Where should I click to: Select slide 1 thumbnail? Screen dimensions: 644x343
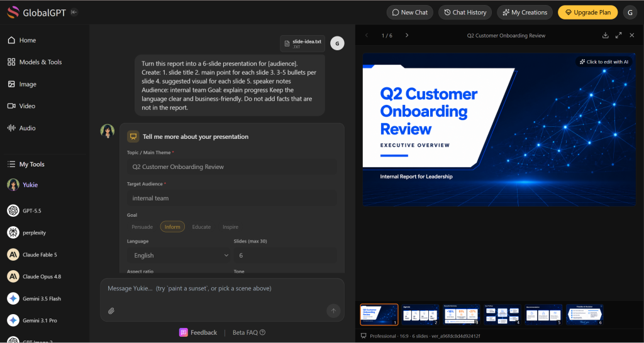tap(379, 315)
